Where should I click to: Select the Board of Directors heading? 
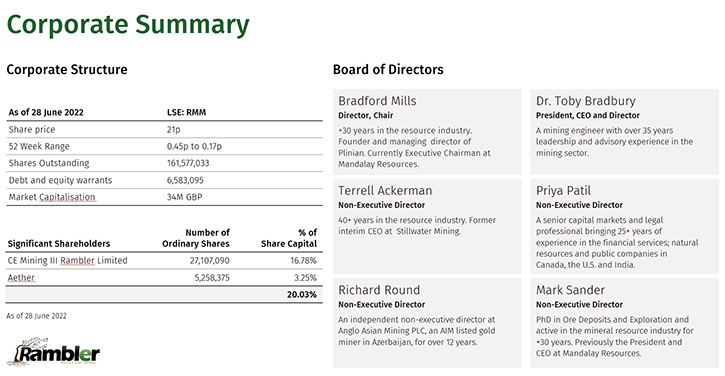388,70
